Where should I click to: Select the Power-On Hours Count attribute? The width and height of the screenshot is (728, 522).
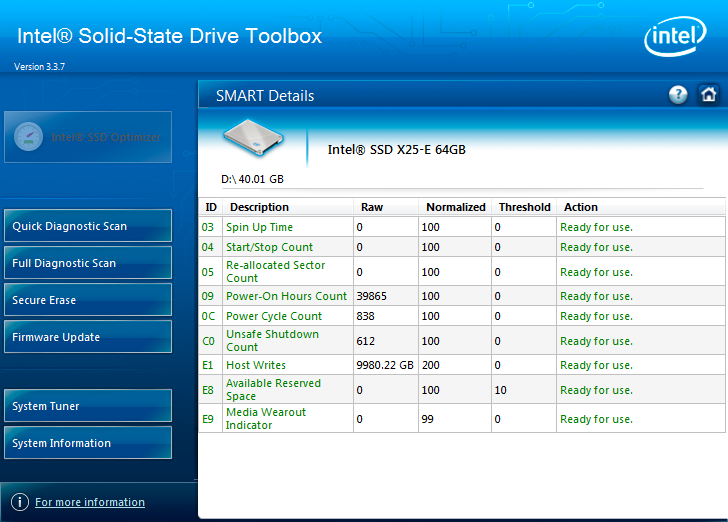(x=286, y=296)
